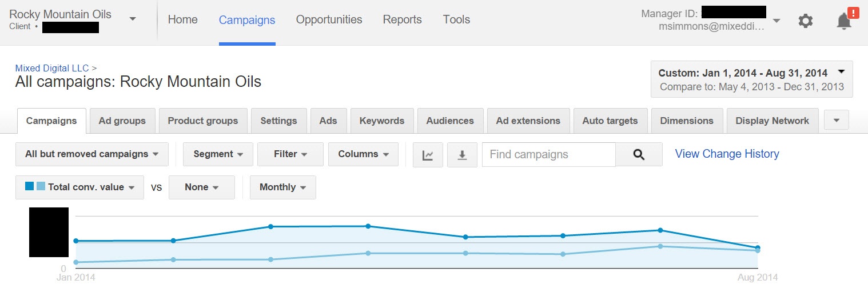
Task: Switch to the Ads tab
Action: [328, 121]
